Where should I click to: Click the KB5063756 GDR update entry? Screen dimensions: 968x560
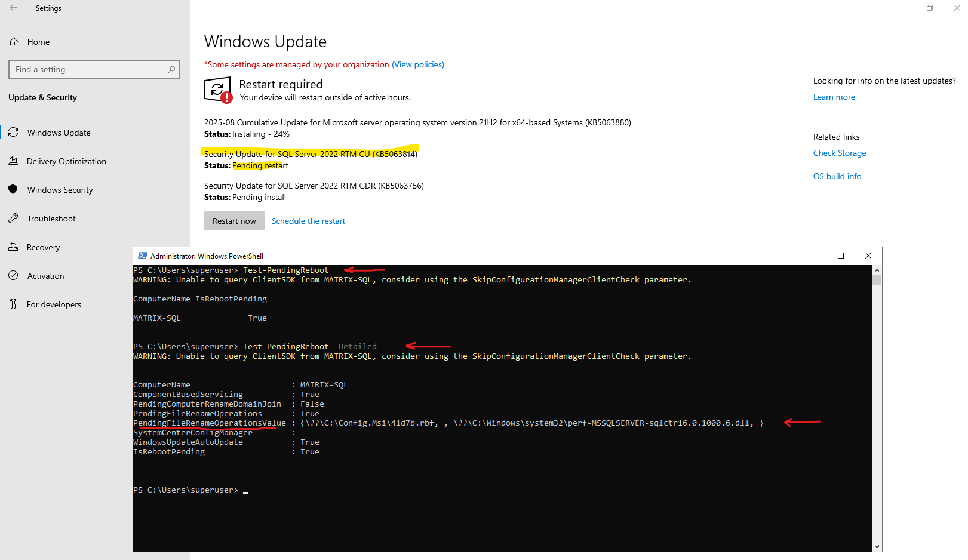pos(314,186)
